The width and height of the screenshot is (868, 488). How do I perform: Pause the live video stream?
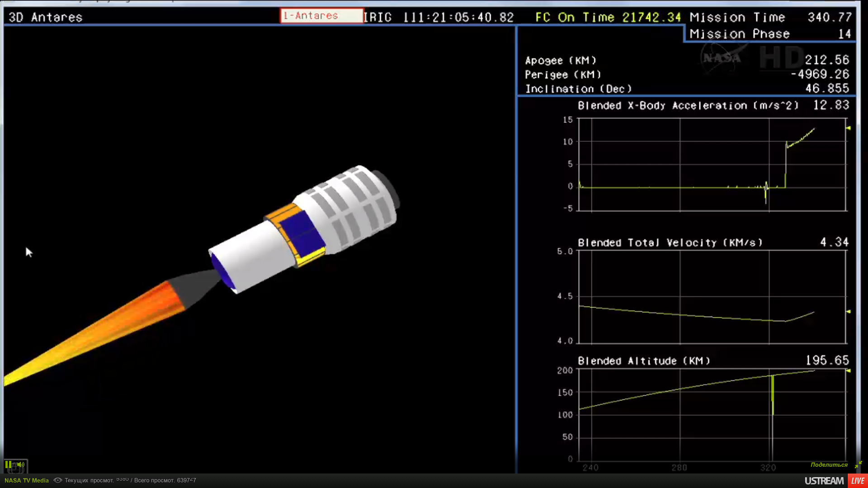click(x=8, y=465)
